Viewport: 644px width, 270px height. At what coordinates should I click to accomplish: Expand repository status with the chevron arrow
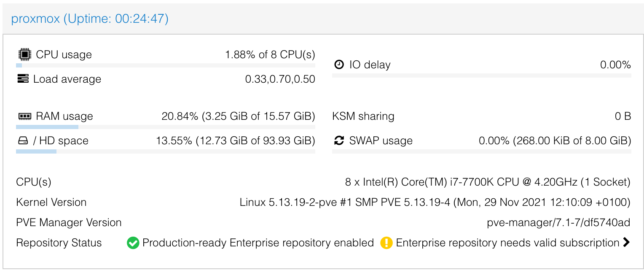click(x=626, y=243)
